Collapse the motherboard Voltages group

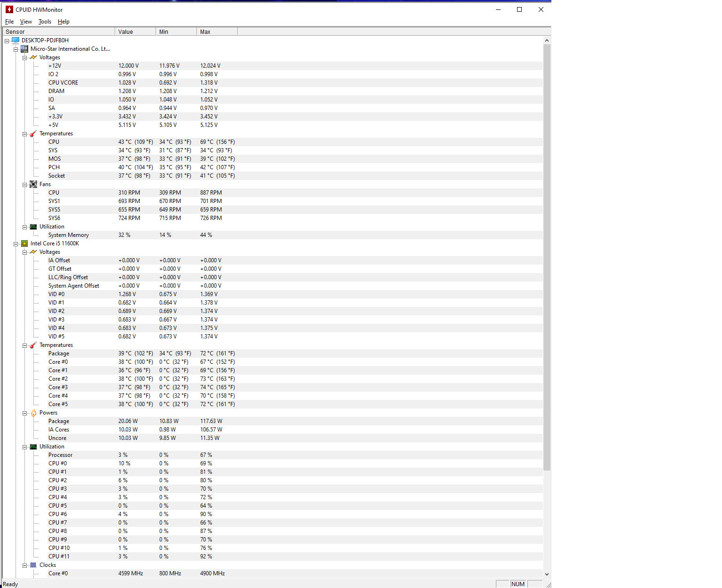click(25, 58)
